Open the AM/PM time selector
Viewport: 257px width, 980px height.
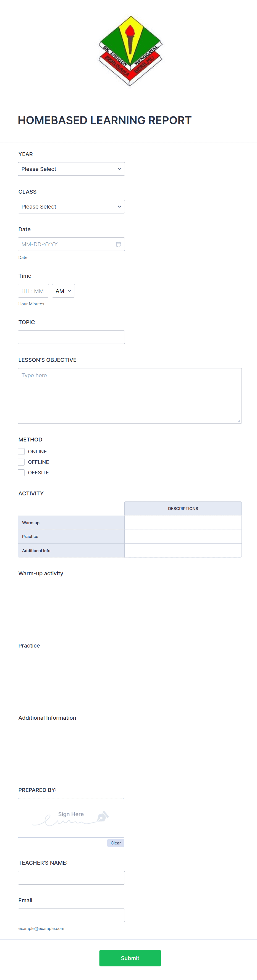tap(63, 291)
